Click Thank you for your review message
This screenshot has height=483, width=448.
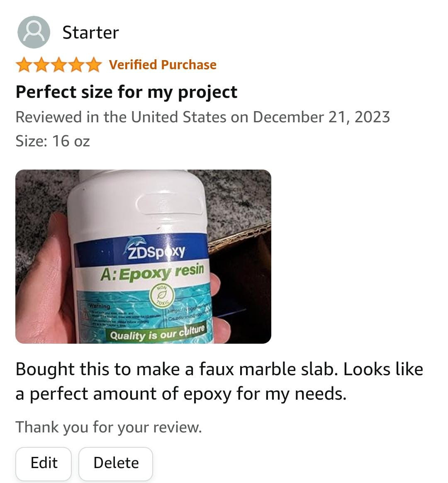(x=109, y=427)
